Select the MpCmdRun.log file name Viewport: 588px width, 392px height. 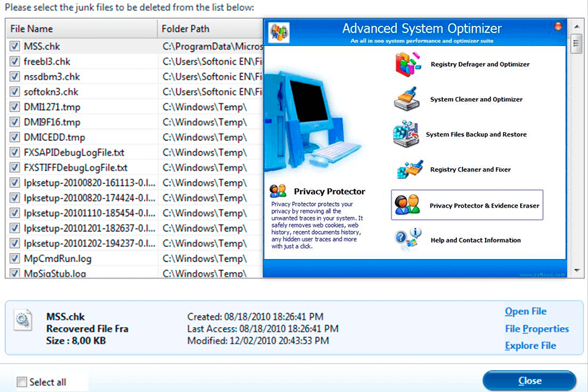point(58,259)
